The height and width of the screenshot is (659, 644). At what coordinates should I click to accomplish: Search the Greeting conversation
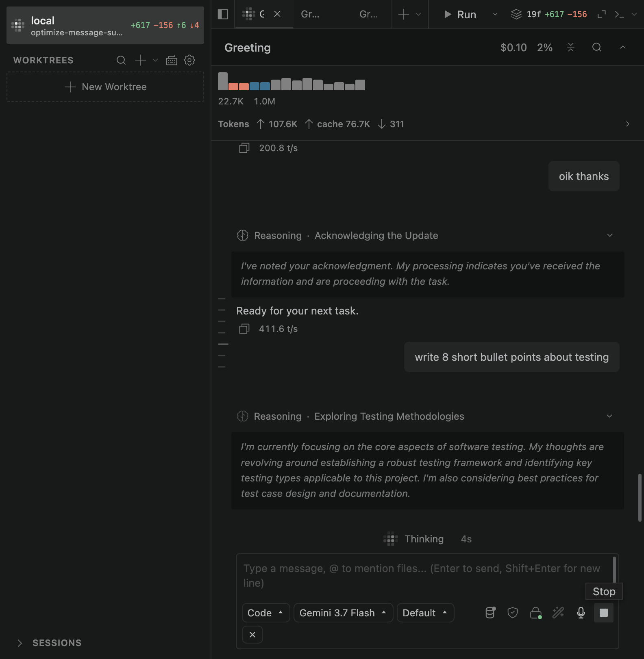597,48
